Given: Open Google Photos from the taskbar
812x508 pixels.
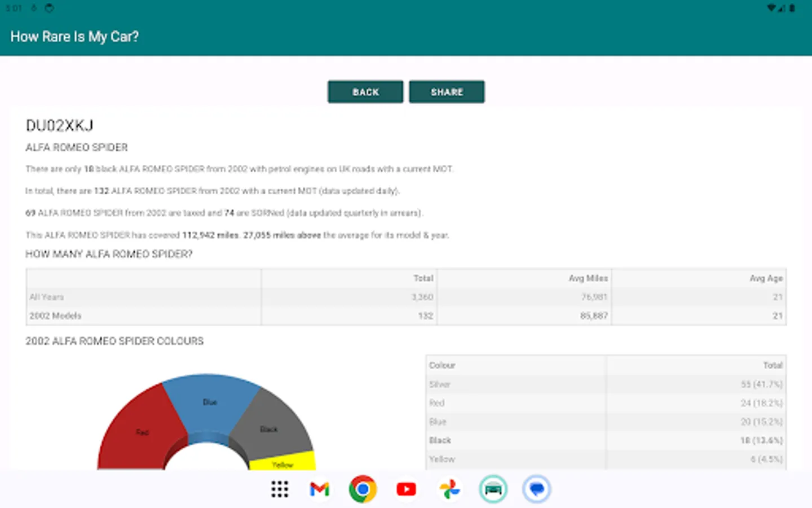Looking at the screenshot, I should 449,489.
